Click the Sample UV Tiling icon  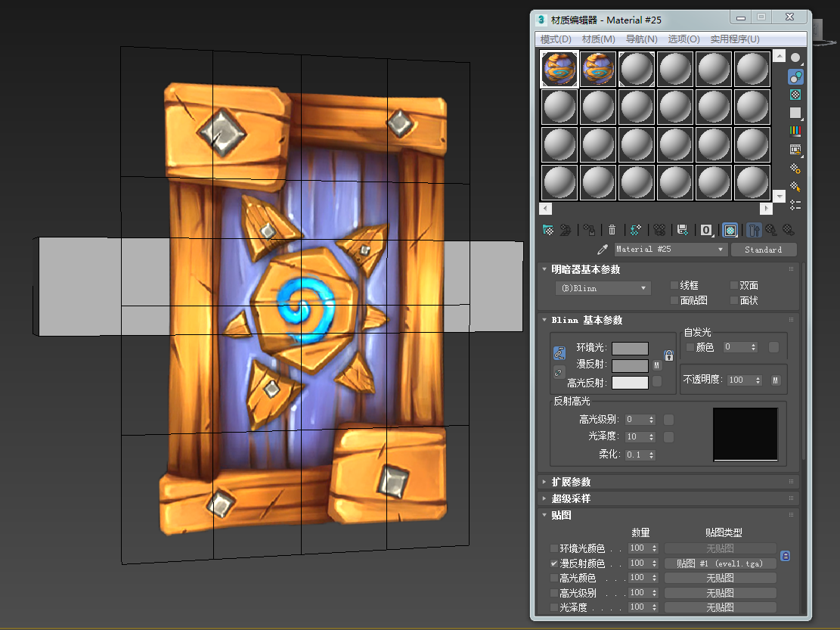(795, 113)
